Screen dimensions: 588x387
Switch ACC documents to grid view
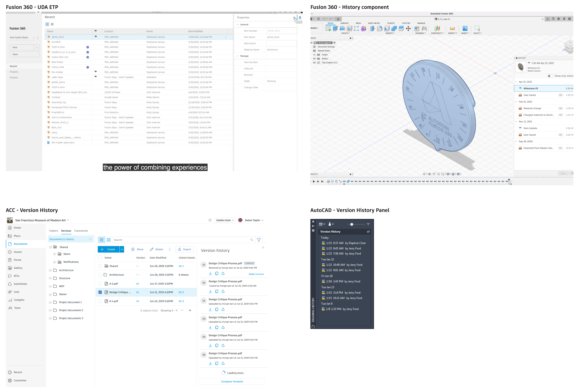point(109,240)
